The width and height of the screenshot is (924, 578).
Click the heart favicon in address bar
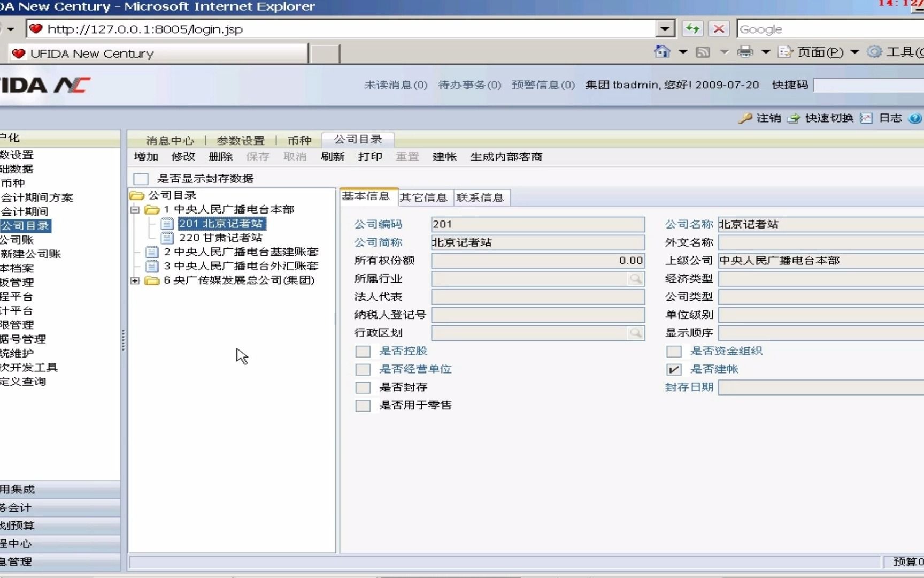tap(36, 29)
